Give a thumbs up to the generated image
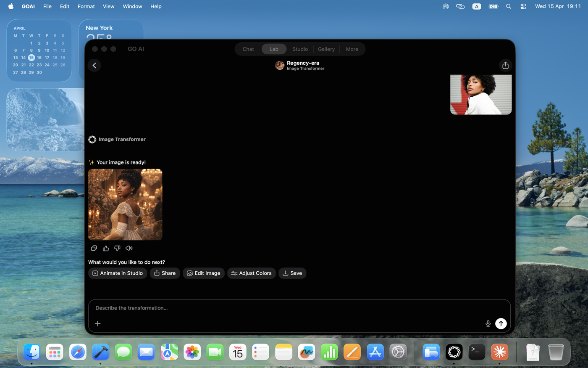This screenshot has width=588, height=368. [105, 248]
